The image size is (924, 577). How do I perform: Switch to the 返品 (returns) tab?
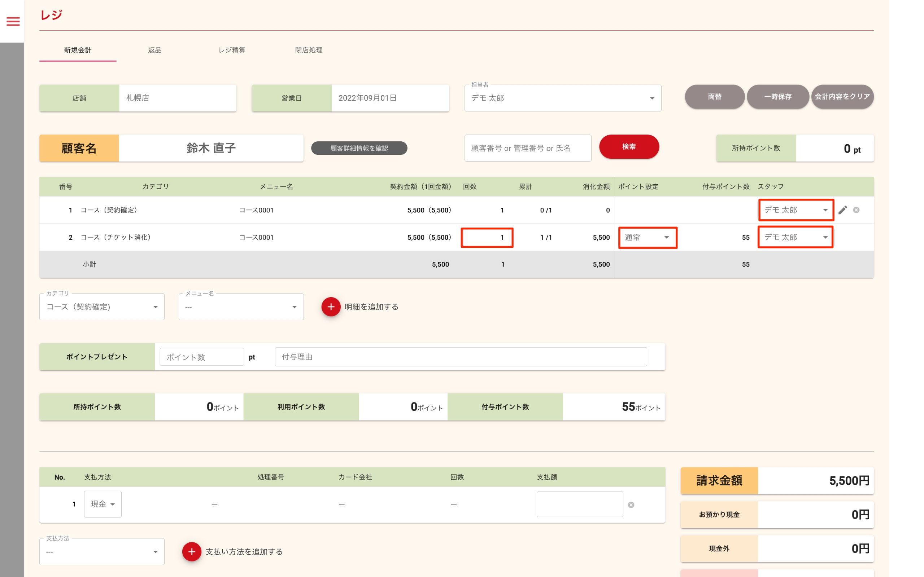154,50
